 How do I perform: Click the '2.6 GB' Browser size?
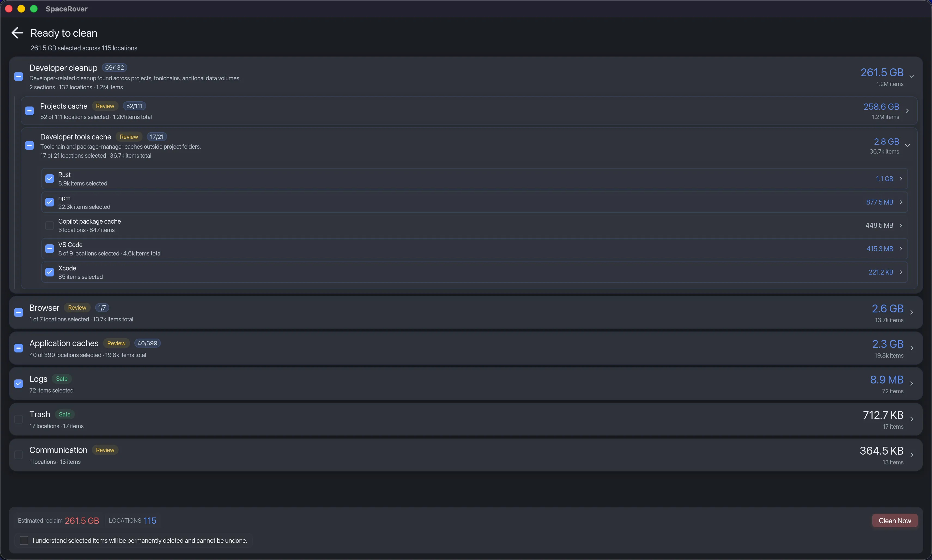888,309
